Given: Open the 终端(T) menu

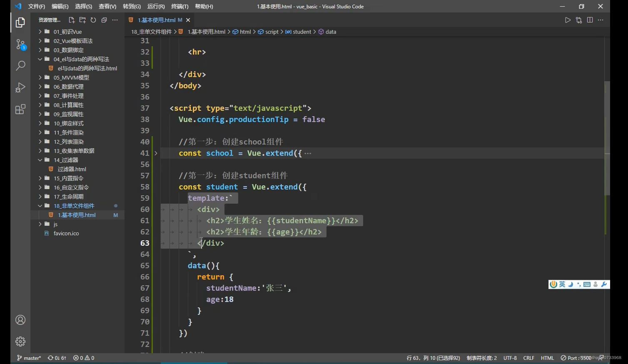Looking at the screenshot, I should point(180,6).
